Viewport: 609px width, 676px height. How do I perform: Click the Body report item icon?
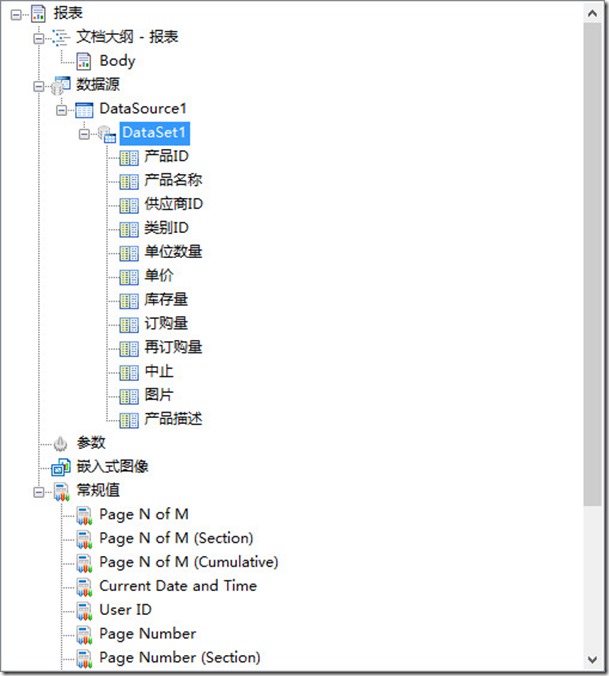[83, 61]
